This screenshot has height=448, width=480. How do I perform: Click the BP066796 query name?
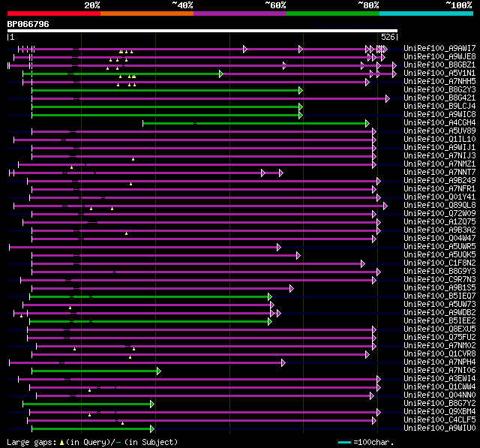pyautogui.click(x=28, y=24)
